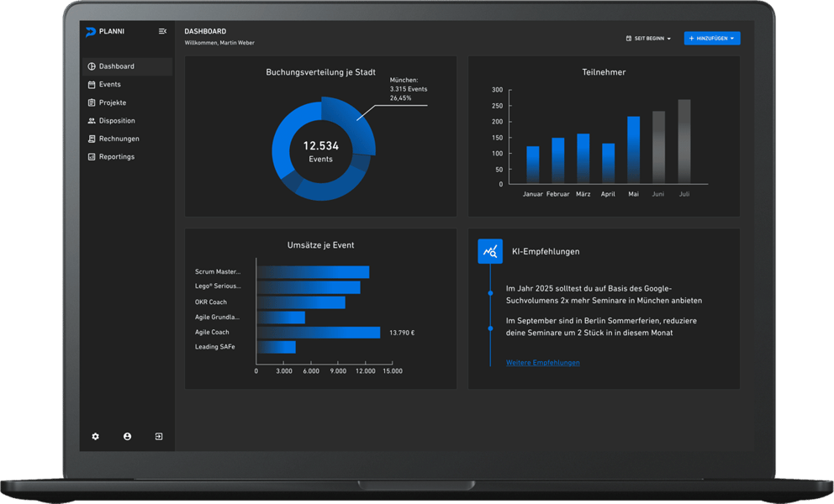Click the Willkommen, Martin Weber text
This screenshot has width=834, height=504.
pyautogui.click(x=219, y=43)
